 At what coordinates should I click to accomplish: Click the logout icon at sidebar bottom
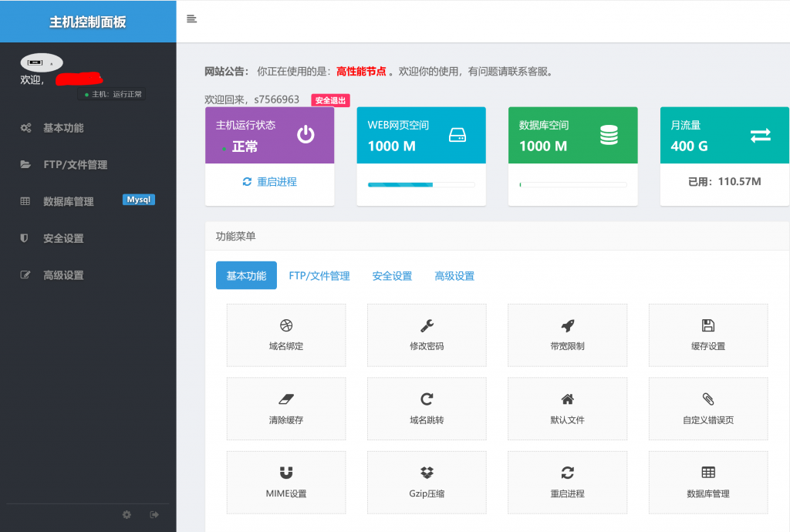point(154,514)
